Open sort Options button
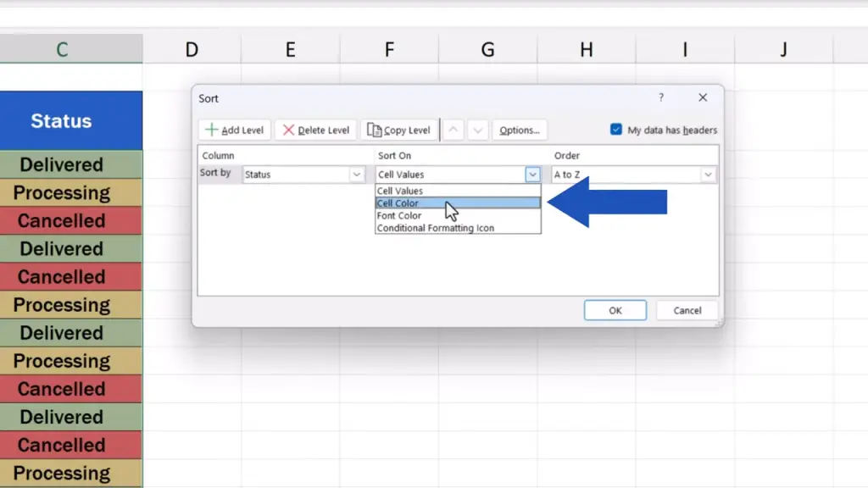The width and height of the screenshot is (868, 488). [519, 130]
